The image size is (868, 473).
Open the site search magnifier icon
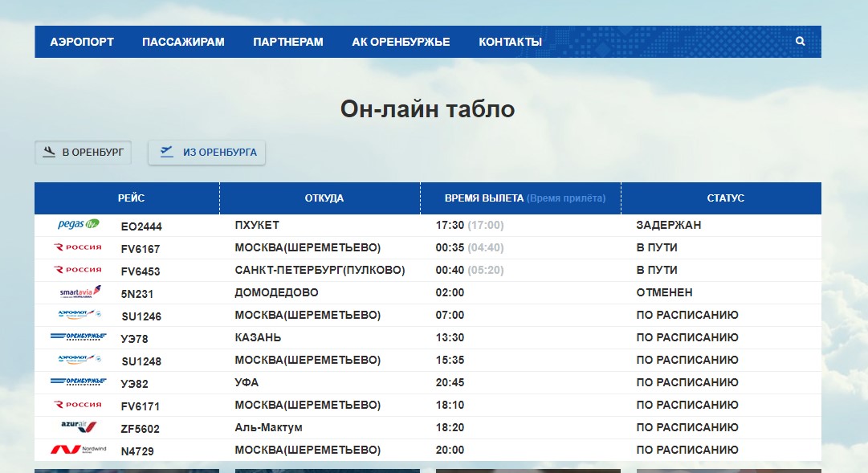pyautogui.click(x=800, y=41)
